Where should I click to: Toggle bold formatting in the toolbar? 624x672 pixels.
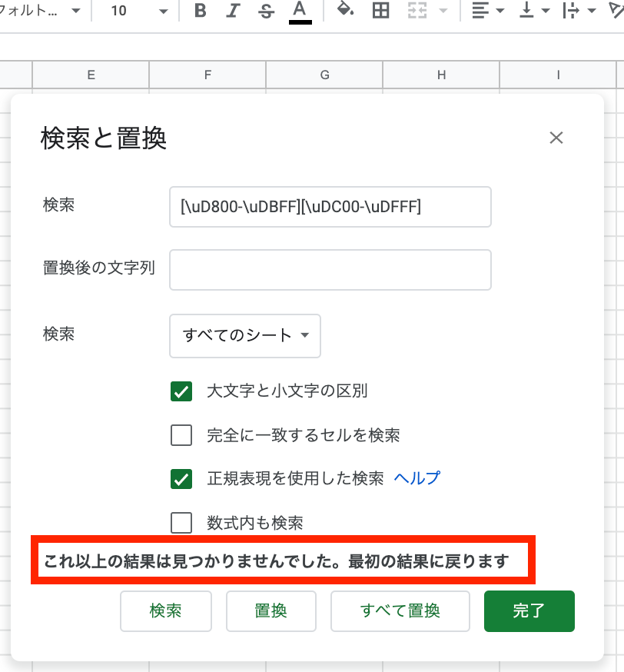click(201, 12)
